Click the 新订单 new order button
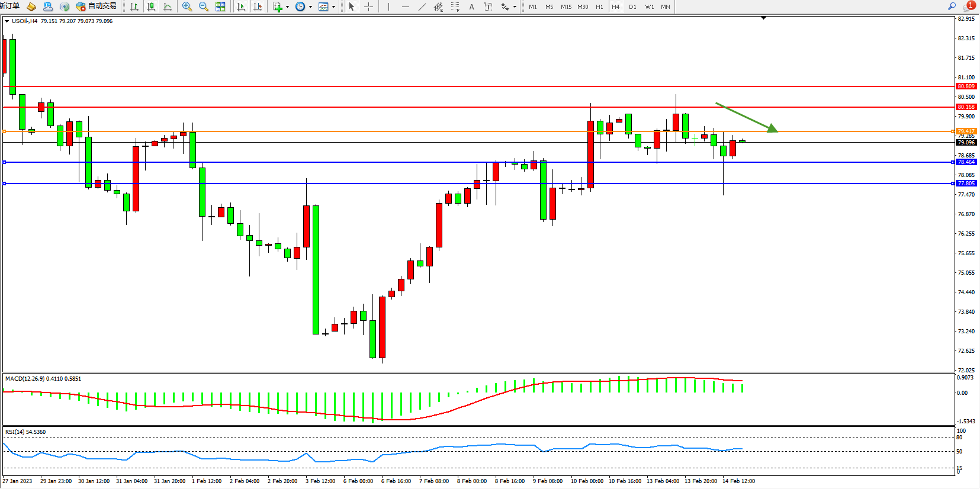Viewport: 980px width, 489px height. point(10,6)
